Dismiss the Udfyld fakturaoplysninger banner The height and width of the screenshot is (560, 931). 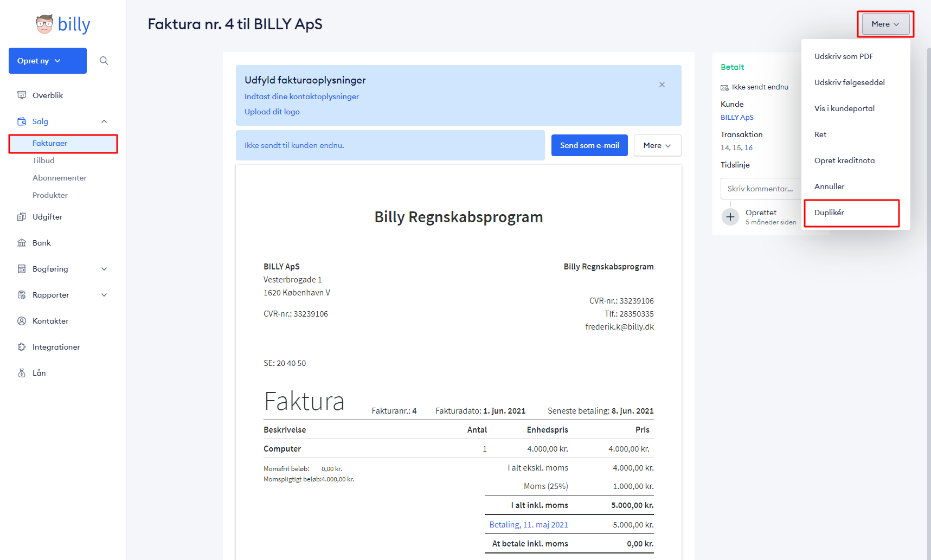pos(662,85)
